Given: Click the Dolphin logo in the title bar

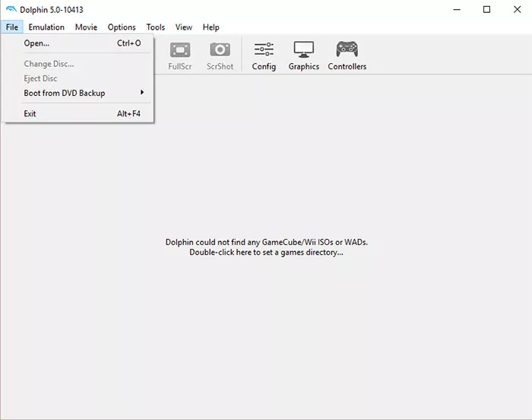Looking at the screenshot, I should 11,9.
